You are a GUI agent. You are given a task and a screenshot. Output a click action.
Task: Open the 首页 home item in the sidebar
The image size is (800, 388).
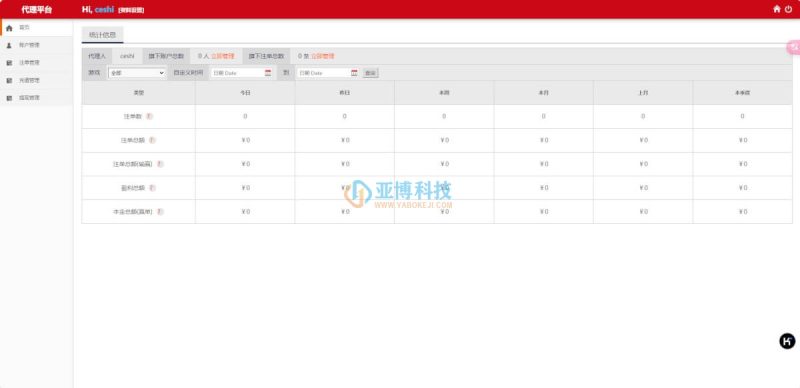click(x=37, y=28)
